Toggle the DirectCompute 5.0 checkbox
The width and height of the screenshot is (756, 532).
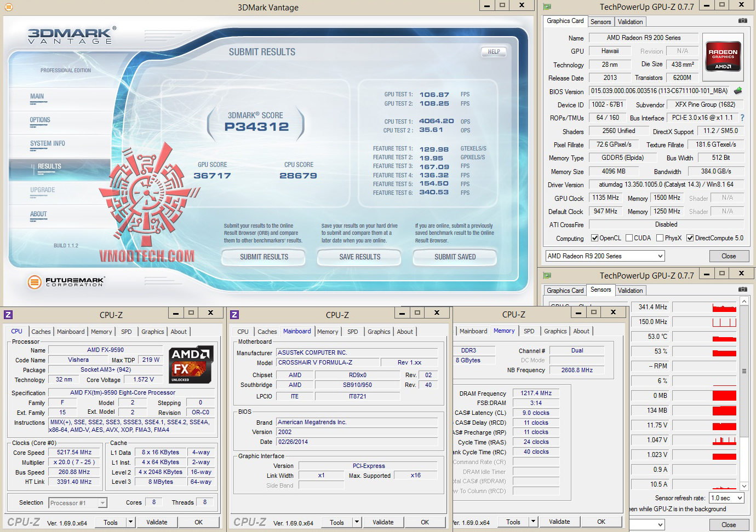(x=690, y=238)
